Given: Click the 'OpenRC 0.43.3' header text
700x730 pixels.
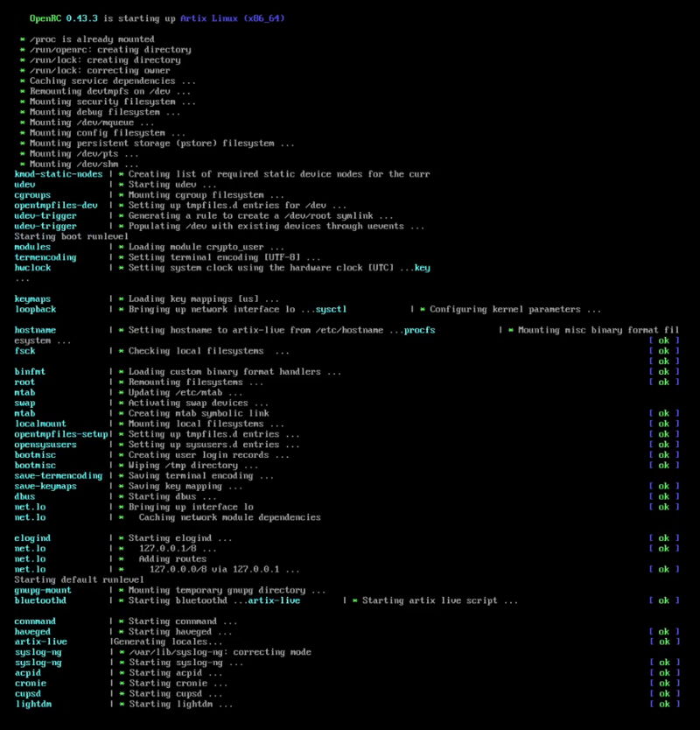Looking at the screenshot, I should [x=64, y=18].
